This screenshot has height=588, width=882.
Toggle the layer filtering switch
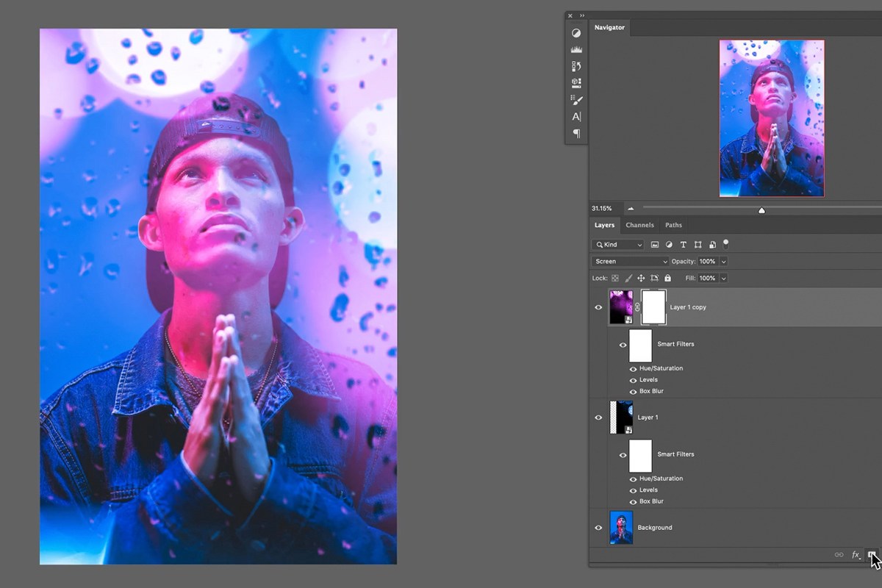(x=726, y=243)
